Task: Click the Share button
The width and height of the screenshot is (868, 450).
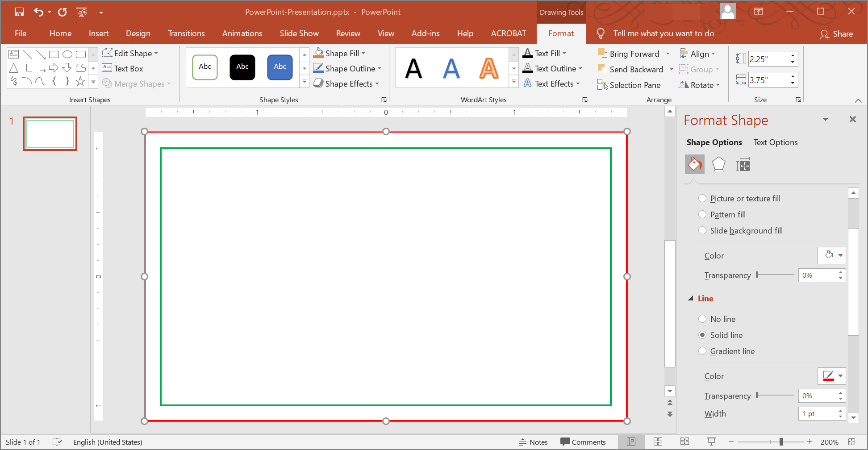Action: pyautogui.click(x=837, y=33)
